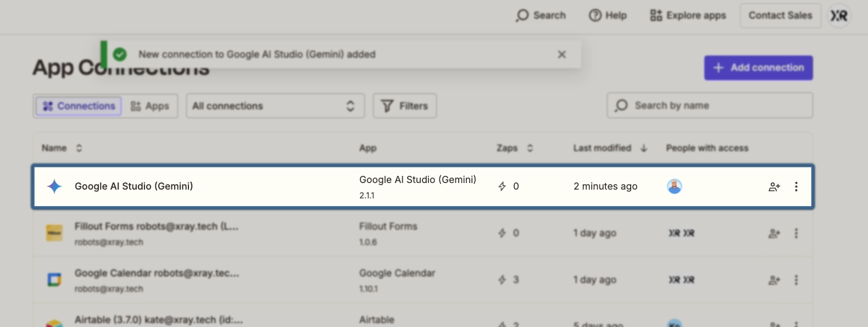Open the Google AI Studio (Gemini) connection name
The height and width of the screenshot is (327, 868).
point(133,186)
